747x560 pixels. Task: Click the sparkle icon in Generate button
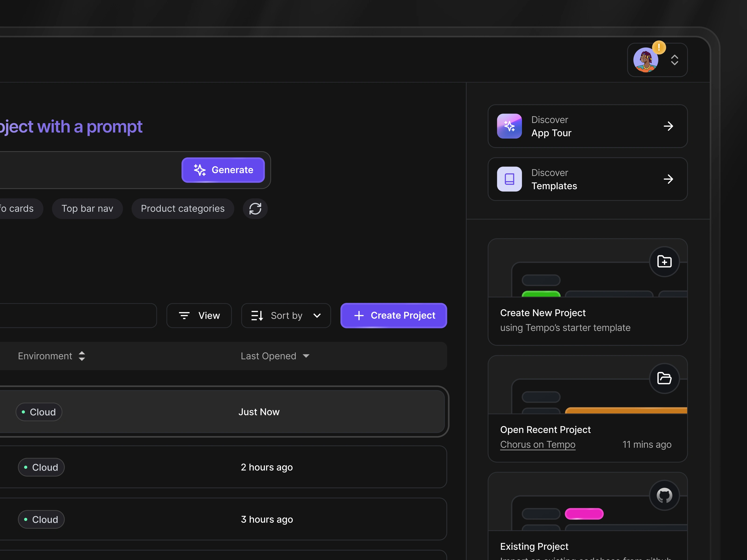point(200,170)
